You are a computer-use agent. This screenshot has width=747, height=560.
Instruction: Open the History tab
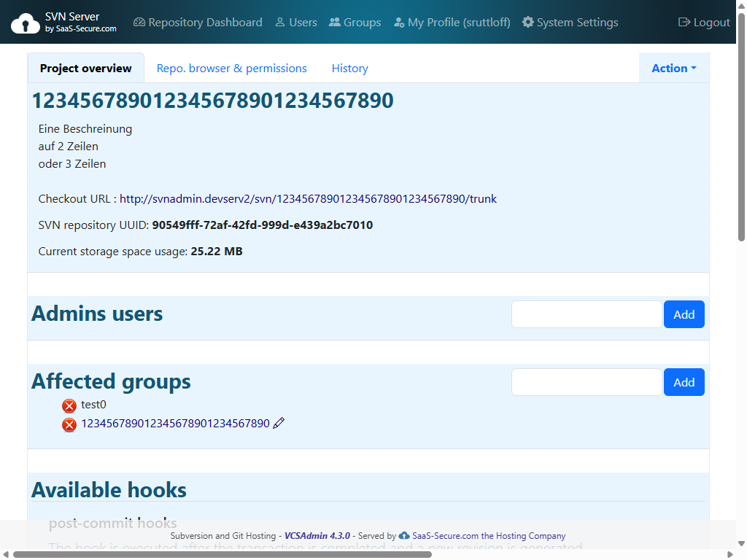(349, 68)
